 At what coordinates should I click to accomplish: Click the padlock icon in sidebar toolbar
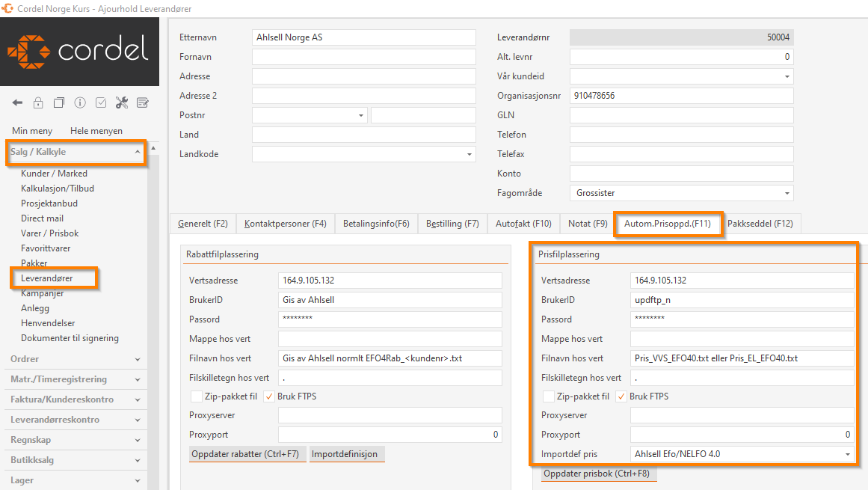[37, 102]
